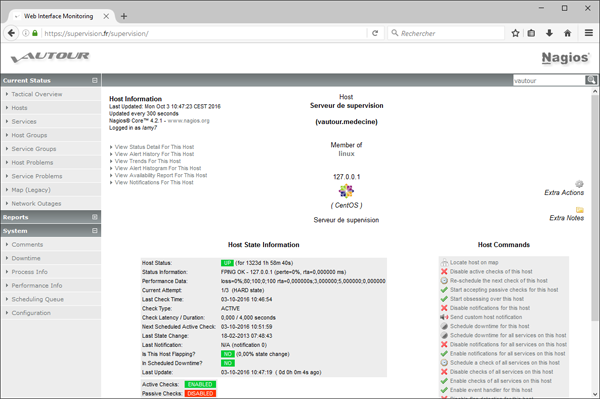This screenshot has width=600, height=399.
Task: Click the Nagios logo
Action: click(566, 58)
